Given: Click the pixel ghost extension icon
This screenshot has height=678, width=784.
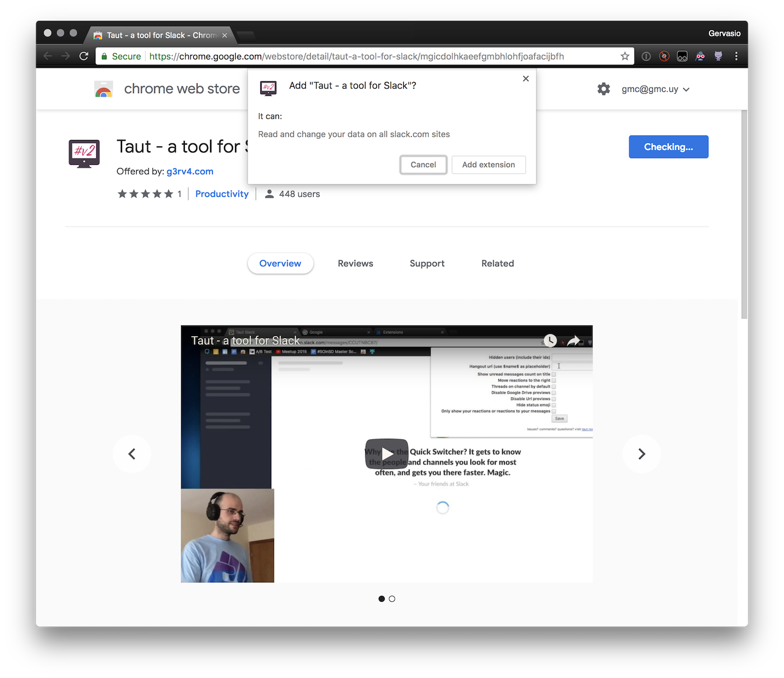Looking at the screenshot, I should click(x=700, y=56).
